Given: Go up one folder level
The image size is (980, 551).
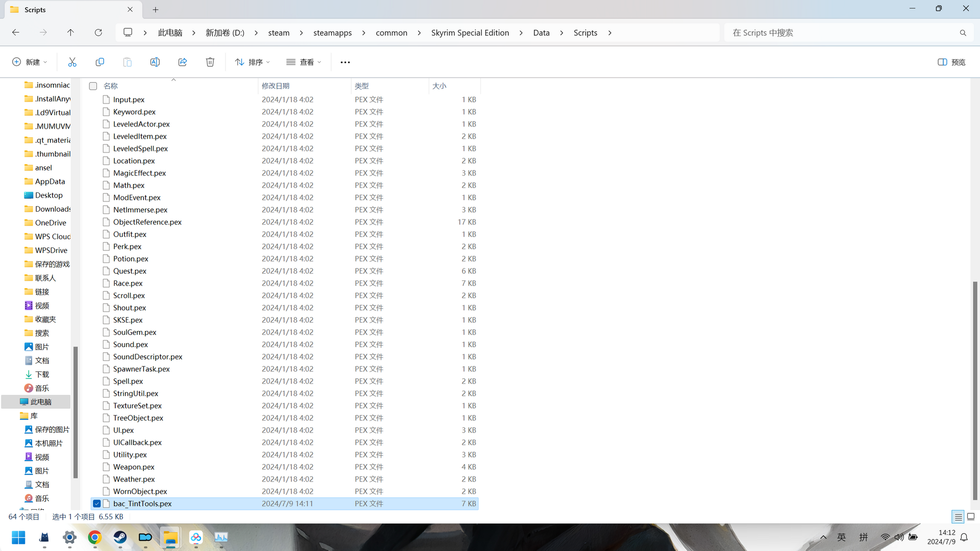Looking at the screenshot, I should (70, 33).
